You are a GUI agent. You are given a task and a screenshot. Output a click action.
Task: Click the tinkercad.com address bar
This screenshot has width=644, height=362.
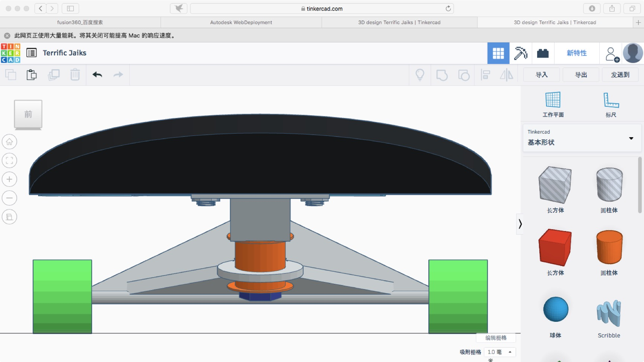(x=322, y=9)
